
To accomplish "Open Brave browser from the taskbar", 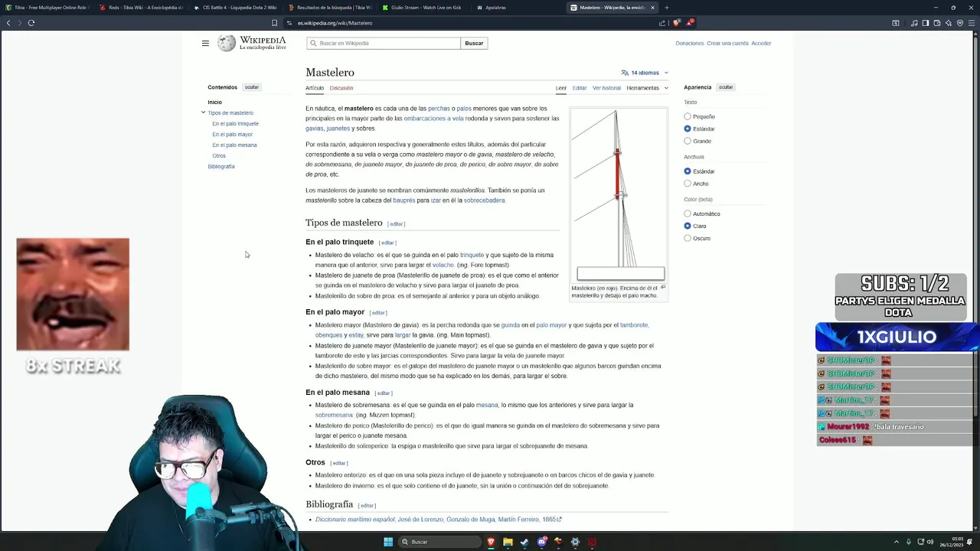I will pyautogui.click(x=491, y=542).
